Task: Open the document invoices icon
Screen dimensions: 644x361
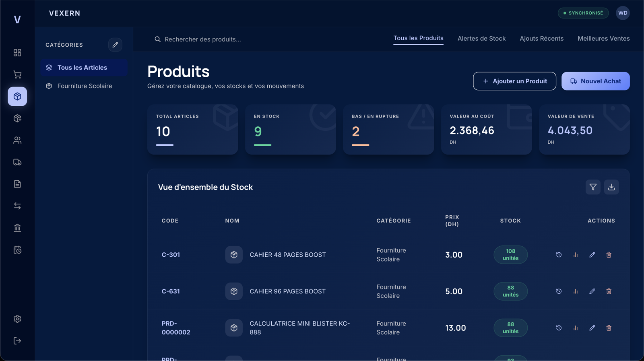Action: 17,184
